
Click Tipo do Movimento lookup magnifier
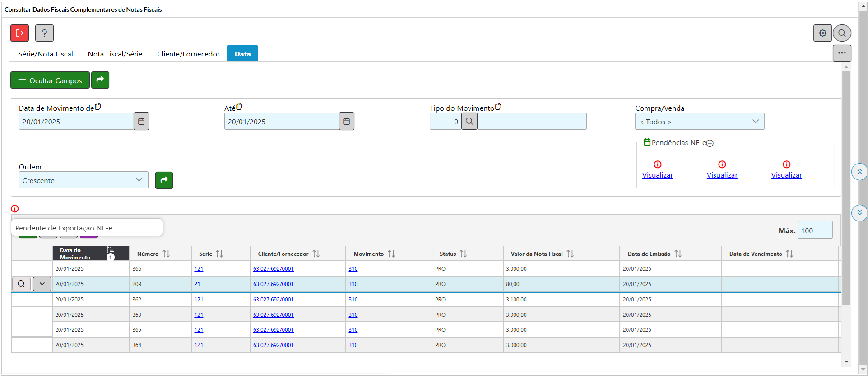coord(469,122)
